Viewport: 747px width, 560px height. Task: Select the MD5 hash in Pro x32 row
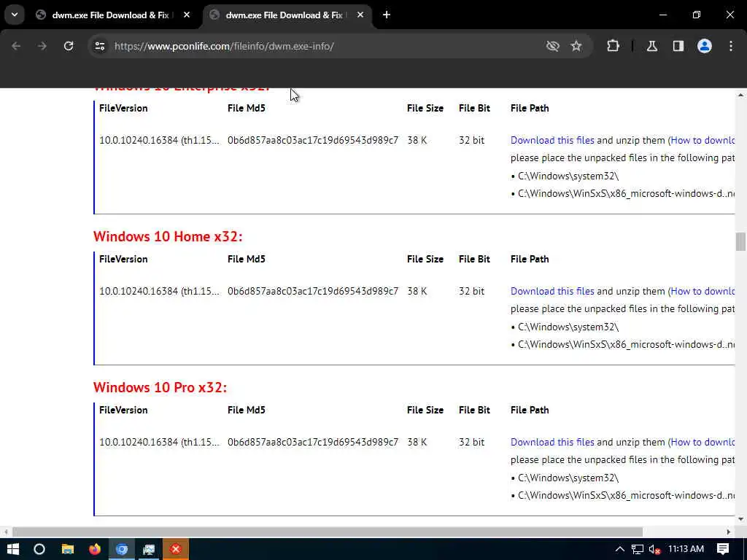click(312, 443)
